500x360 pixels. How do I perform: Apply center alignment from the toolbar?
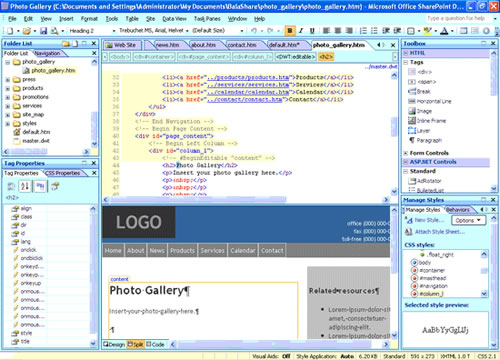[338, 31]
